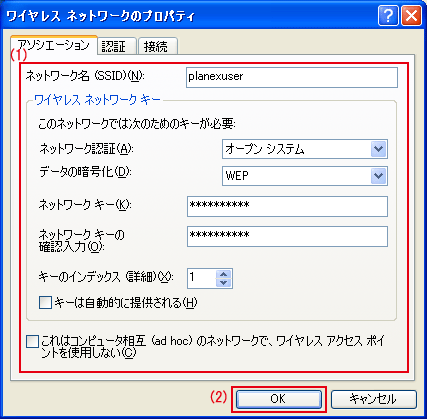This screenshot has height=419, width=428.
Task: Decrease the key index with down arrow
Action: tap(224, 283)
